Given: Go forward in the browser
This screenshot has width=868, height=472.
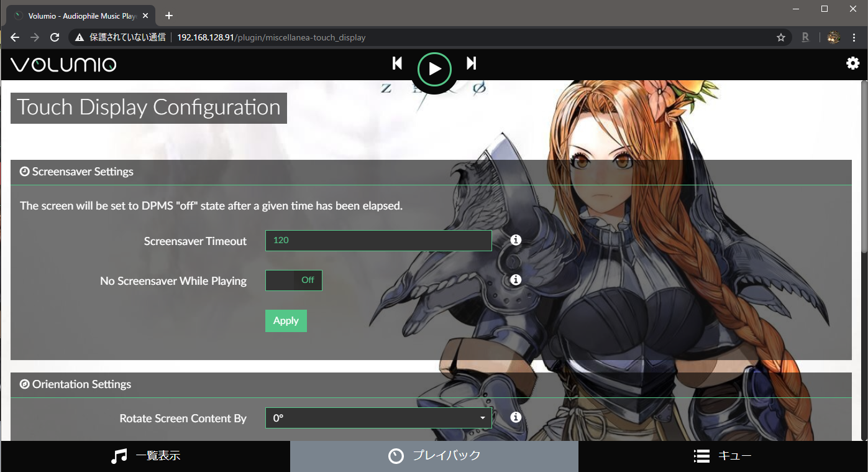Looking at the screenshot, I should 35,37.
